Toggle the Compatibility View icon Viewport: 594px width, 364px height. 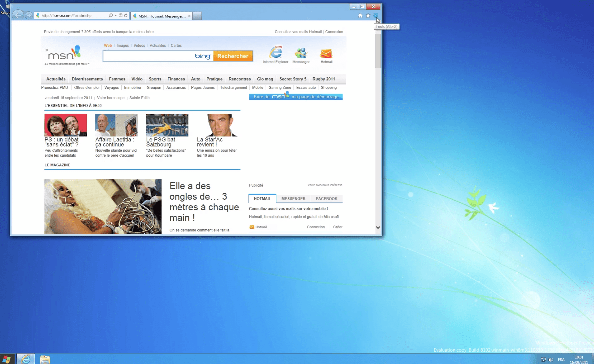[x=121, y=15]
